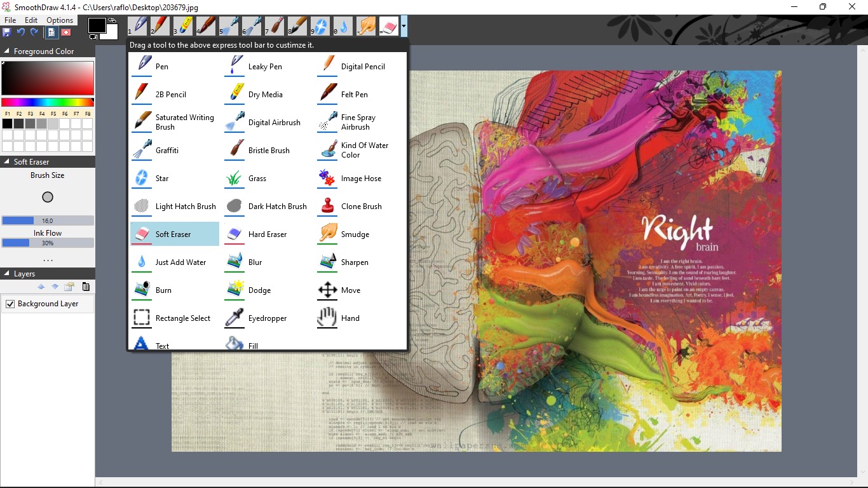Pick the Eyedropper tool
The image size is (868, 488).
point(267,318)
